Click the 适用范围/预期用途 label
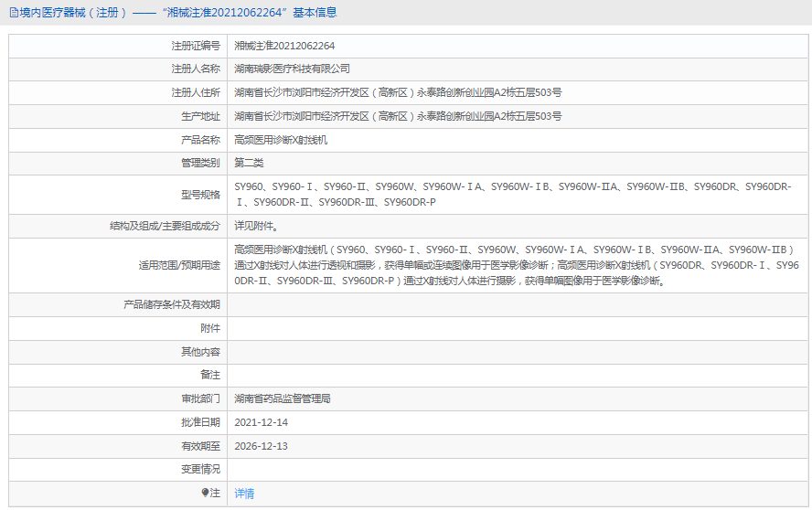The height and width of the screenshot is (510, 812). click(x=179, y=266)
